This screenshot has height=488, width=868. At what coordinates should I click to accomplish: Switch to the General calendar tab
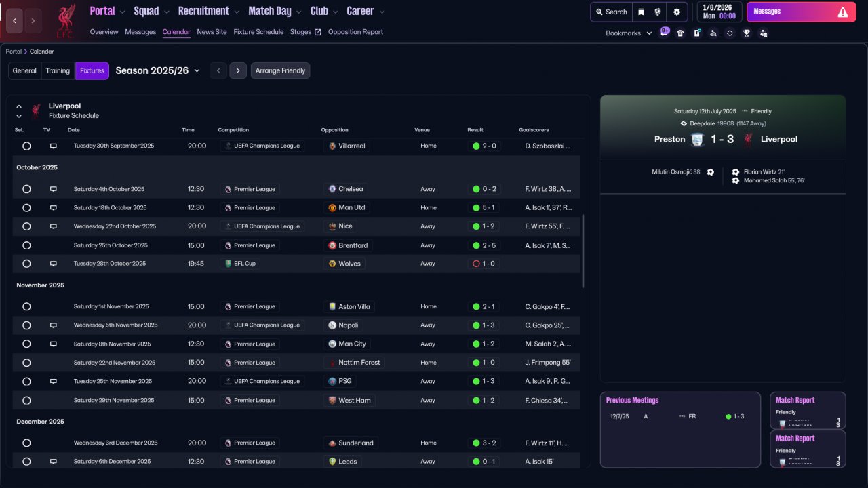point(24,71)
